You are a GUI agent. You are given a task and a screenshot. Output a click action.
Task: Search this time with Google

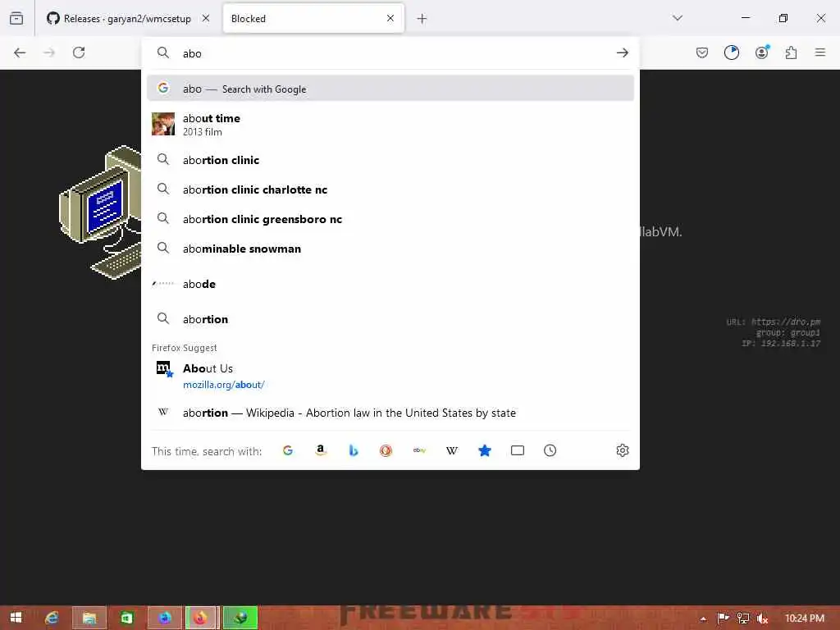pos(288,450)
